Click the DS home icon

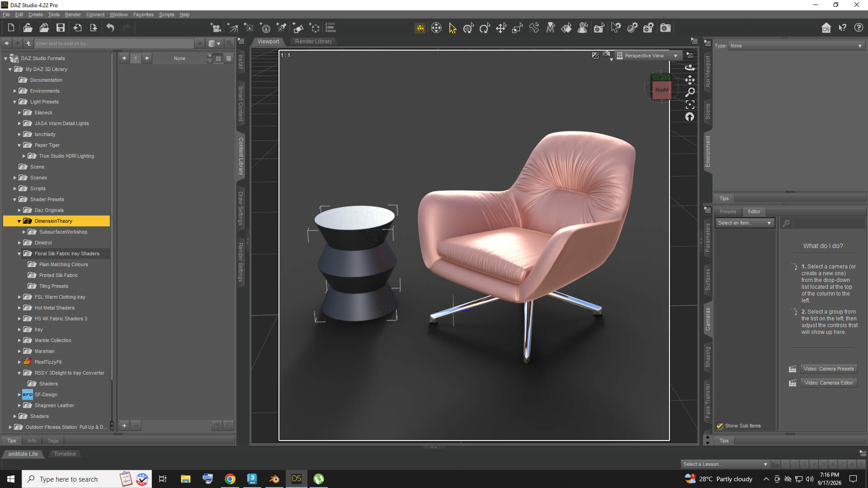tap(826, 28)
